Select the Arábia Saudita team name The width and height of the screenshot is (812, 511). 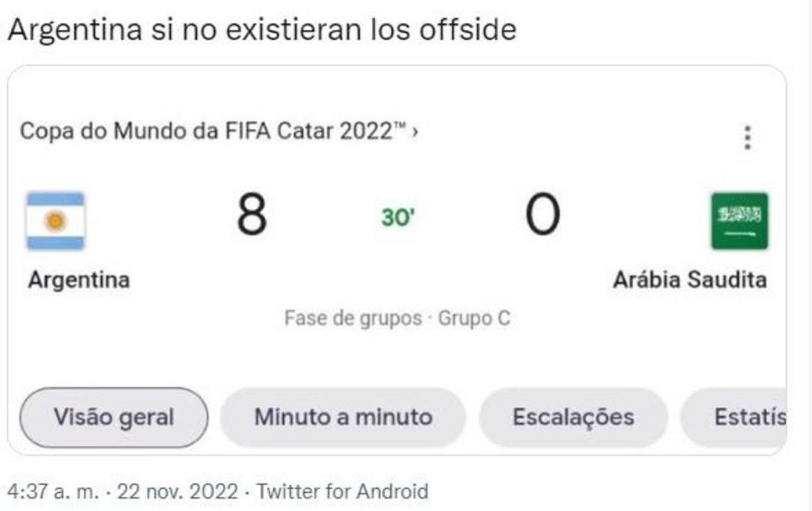pos(690,280)
